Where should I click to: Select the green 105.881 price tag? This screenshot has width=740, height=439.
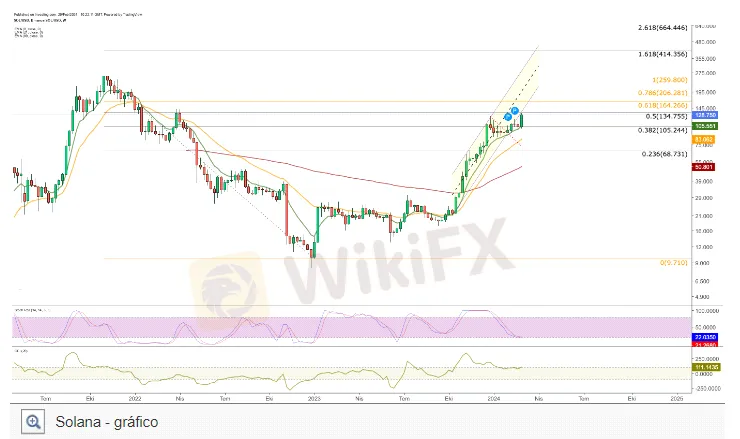coord(705,126)
